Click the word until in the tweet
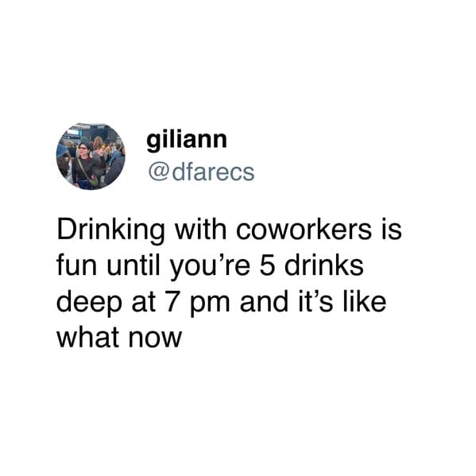The width and height of the screenshot is (476, 476). coord(134,265)
